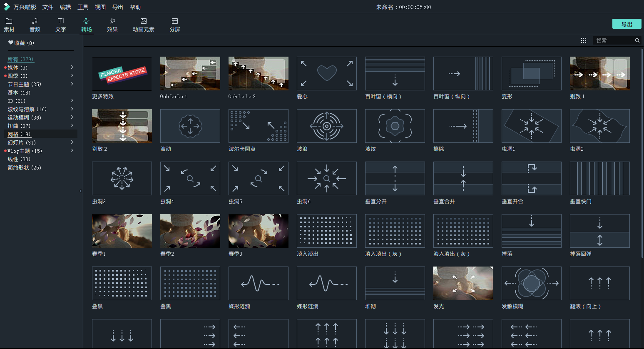
Task: Open the 文件 menu
Action: click(x=48, y=7)
